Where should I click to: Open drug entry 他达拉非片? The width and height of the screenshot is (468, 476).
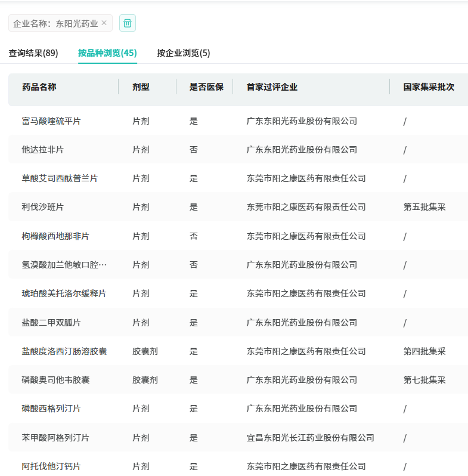[43, 150]
